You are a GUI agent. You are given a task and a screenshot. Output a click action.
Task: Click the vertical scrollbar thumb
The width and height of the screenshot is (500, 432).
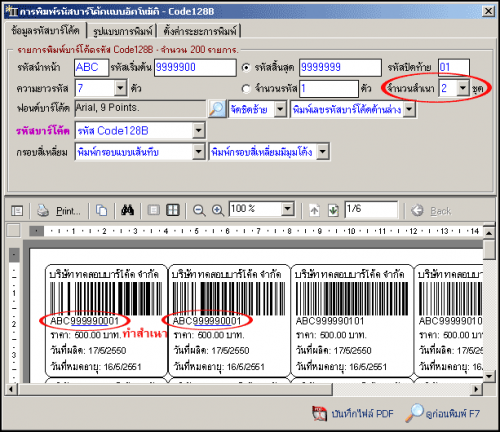coord(489,249)
